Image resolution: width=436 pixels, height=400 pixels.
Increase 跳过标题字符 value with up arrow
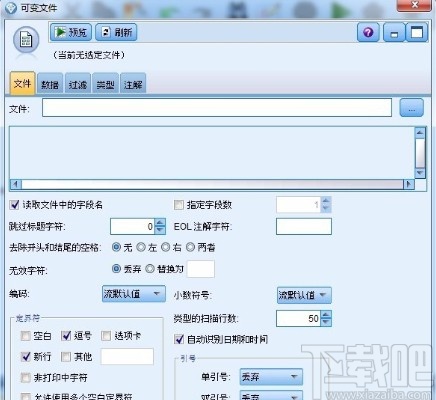(160, 223)
